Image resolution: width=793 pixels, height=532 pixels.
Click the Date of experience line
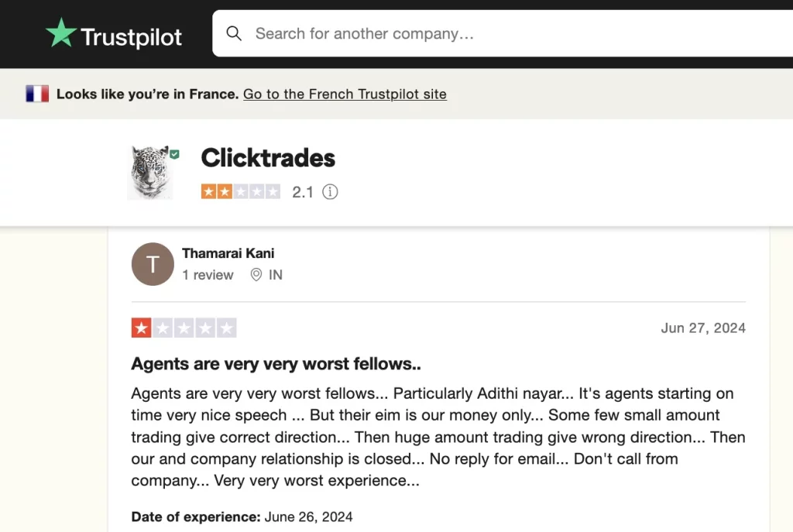click(242, 517)
